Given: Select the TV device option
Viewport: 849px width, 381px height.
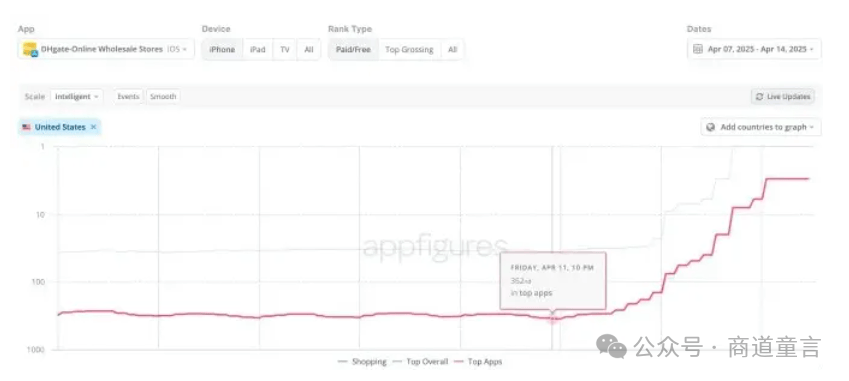Looking at the screenshot, I should pyautogui.click(x=285, y=49).
